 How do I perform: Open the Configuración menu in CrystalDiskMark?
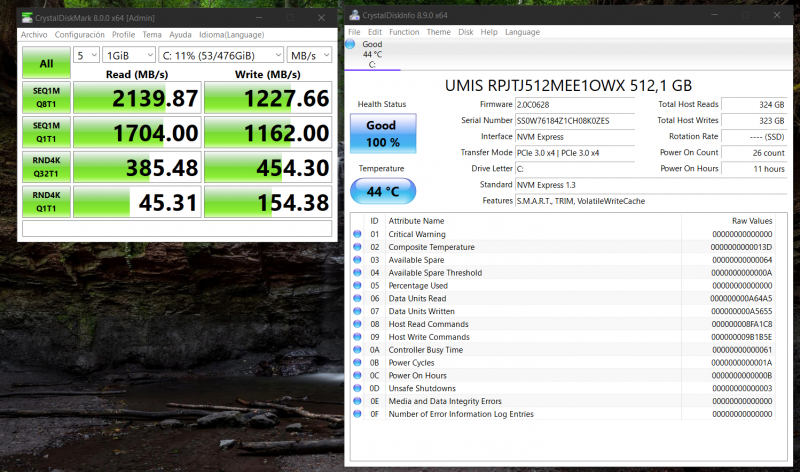(79, 34)
